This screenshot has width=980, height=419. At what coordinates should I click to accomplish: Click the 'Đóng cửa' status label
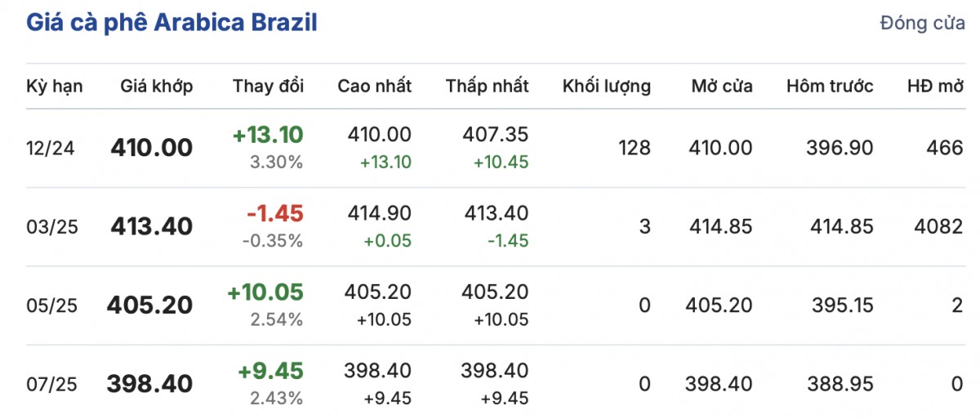[x=922, y=23]
